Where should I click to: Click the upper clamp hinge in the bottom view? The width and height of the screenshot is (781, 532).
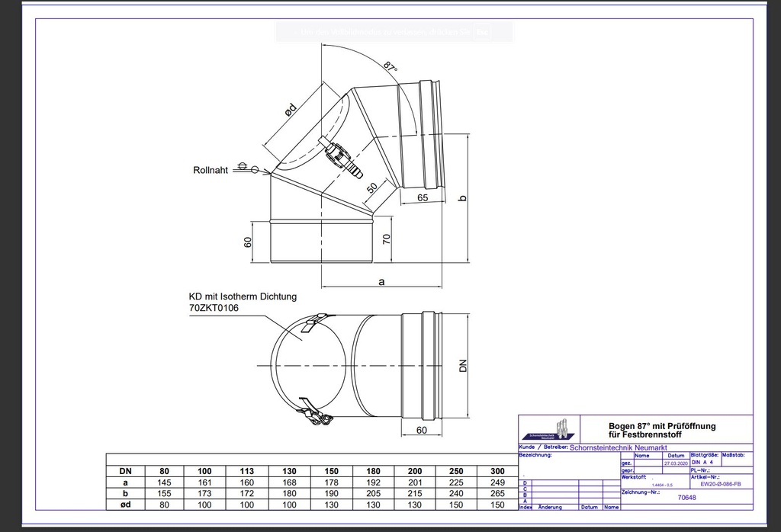click(315, 321)
